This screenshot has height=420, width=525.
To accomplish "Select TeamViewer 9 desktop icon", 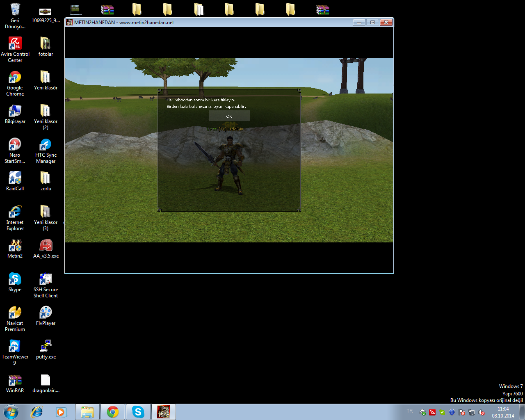I will pyautogui.click(x=15, y=353).
